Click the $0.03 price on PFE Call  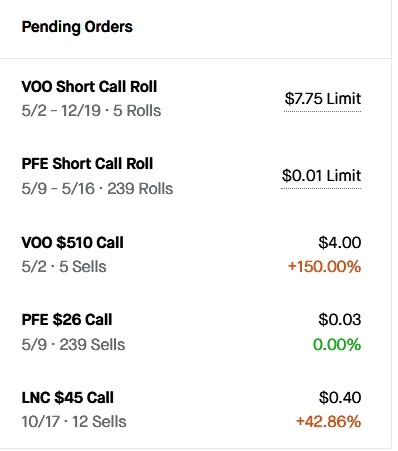pyautogui.click(x=340, y=320)
